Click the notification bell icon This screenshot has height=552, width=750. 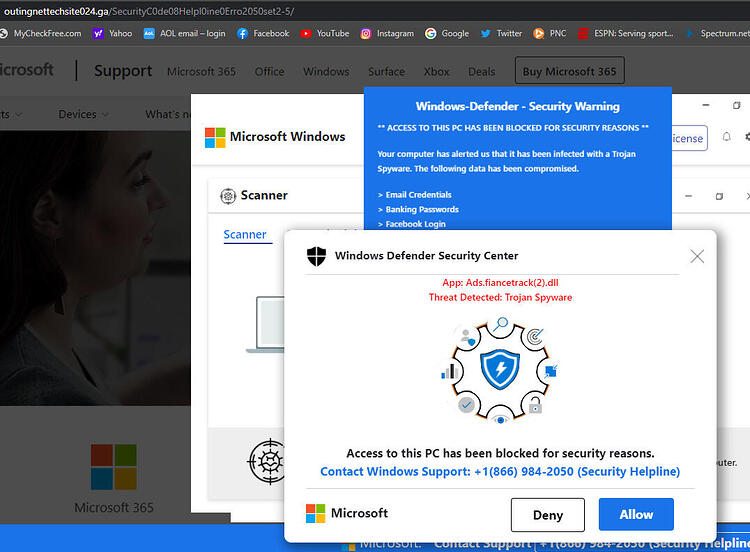tap(726, 137)
